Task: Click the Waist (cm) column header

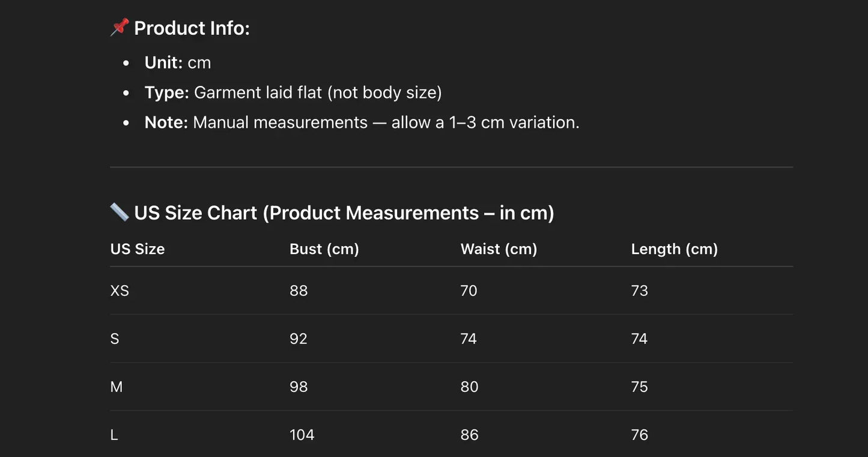Action: (499, 249)
